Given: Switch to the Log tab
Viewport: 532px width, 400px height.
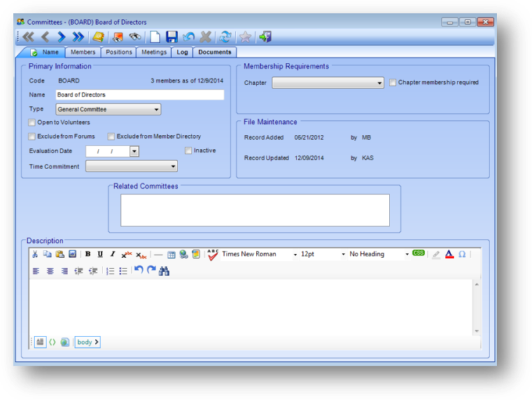Looking at the screenshot, I should click(182, 52).
